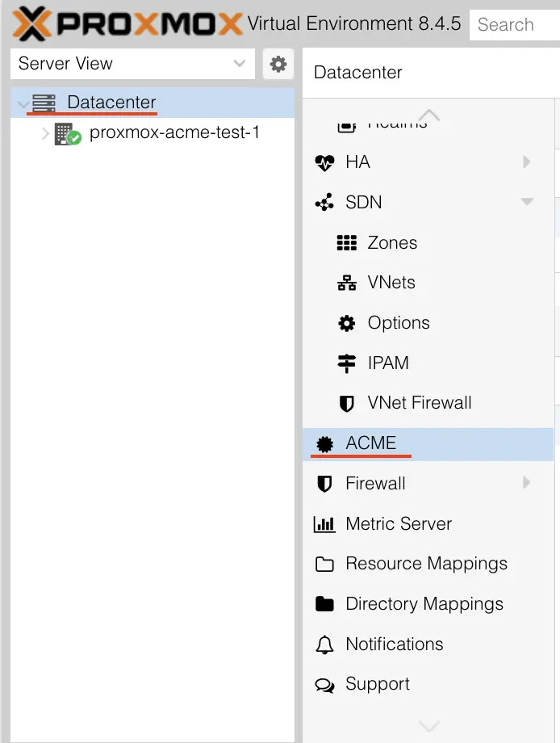The image size is (560, 743).
Task: Open SDN IPAM
Action: (388, 363)
